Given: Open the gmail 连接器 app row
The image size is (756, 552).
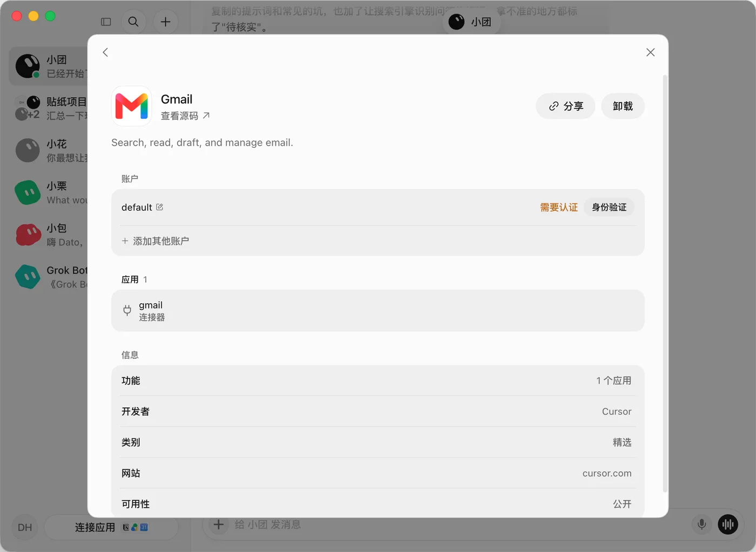Looking at the screenshot, I should tap(377, 311).
